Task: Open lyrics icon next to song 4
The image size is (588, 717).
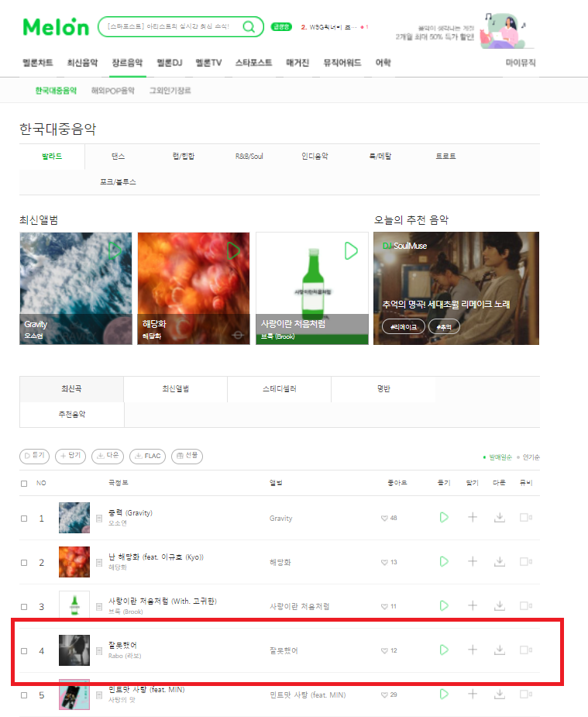Action: 99,650
